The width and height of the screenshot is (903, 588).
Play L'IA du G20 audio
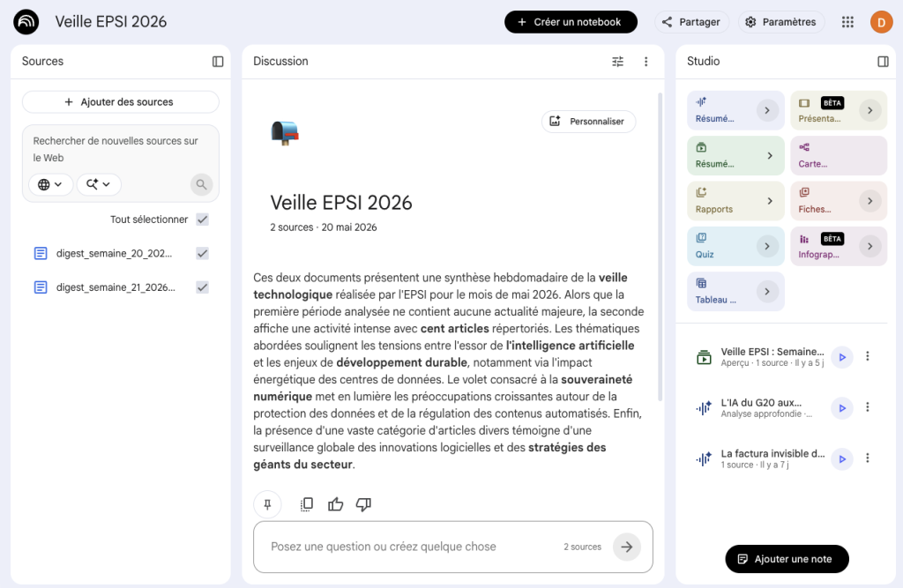[x=842, y=408]
